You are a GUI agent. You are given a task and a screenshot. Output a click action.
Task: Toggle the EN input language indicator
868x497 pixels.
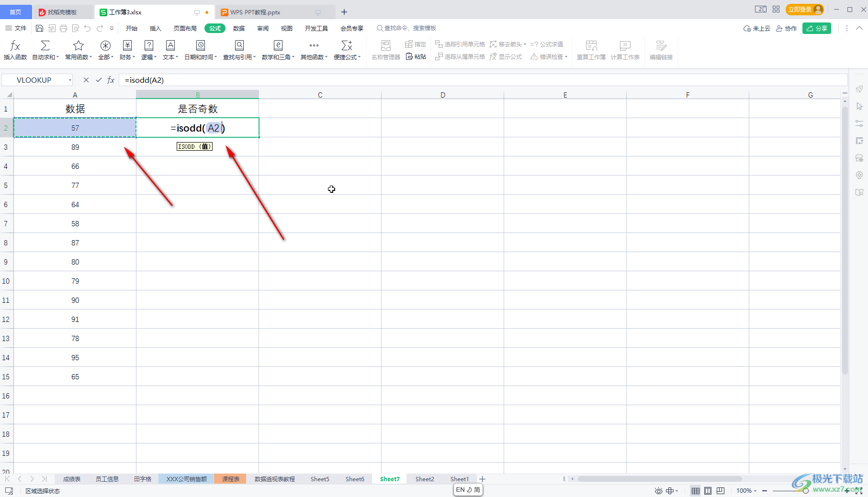460,490
